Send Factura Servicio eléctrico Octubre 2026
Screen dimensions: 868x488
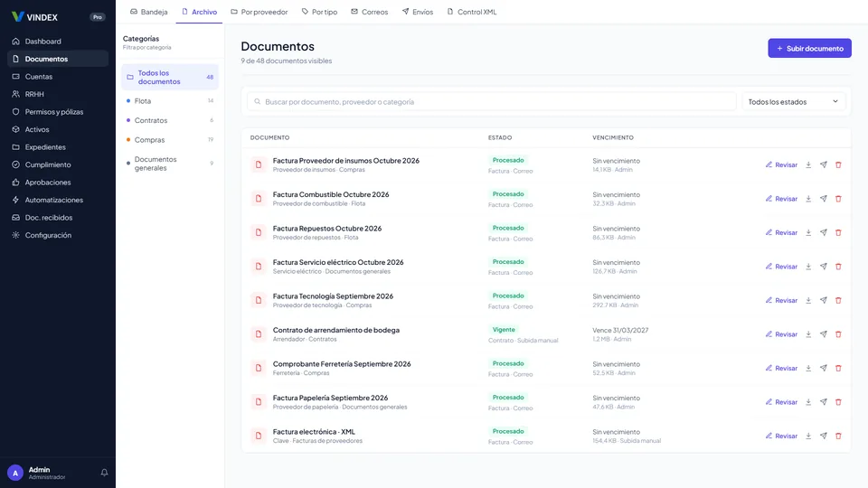tap(823, 266)
